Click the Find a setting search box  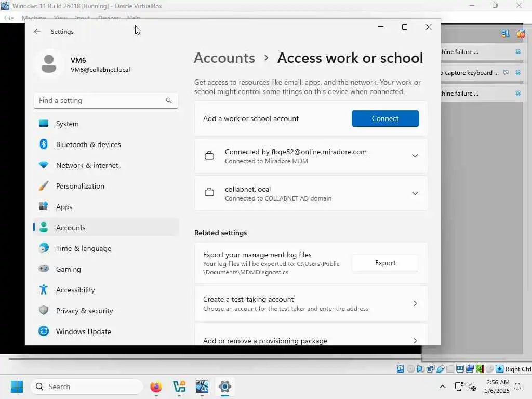click(x=106, y=100)
